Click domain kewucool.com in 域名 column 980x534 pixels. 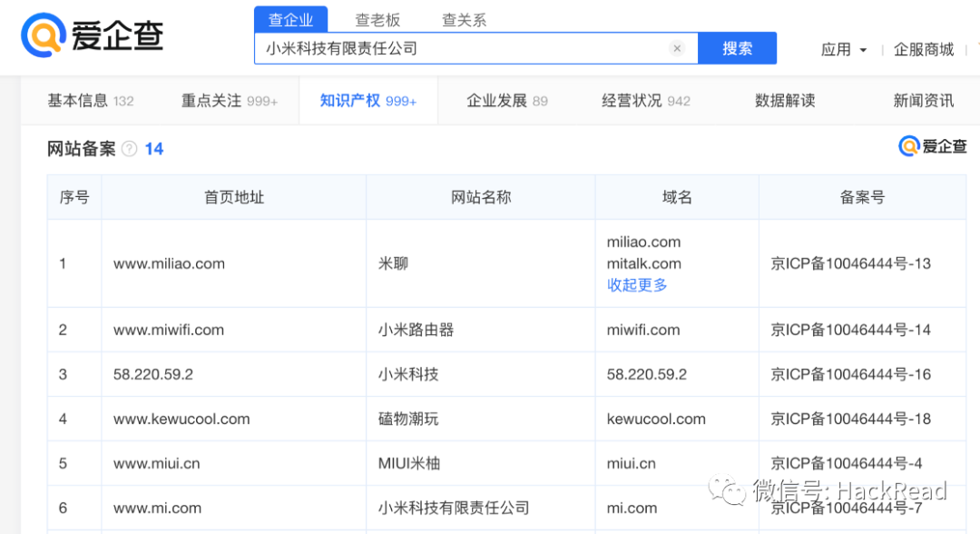[x=656, y=419]
